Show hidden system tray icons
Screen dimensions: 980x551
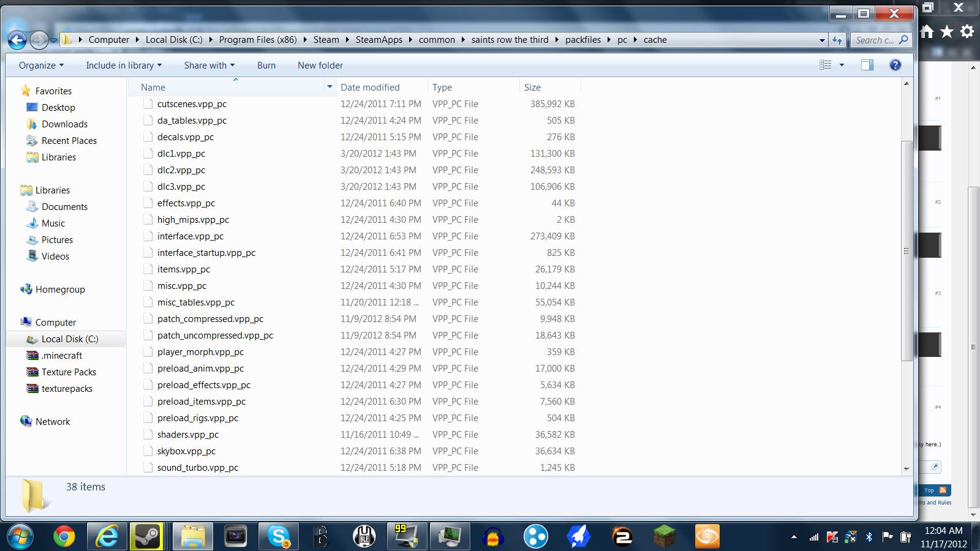[x=794, y=537]
